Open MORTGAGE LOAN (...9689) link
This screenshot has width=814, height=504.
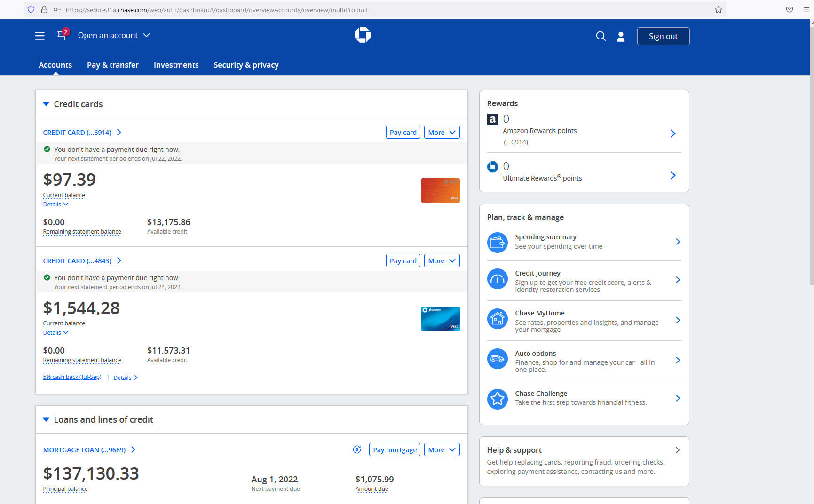click(89, 450)
